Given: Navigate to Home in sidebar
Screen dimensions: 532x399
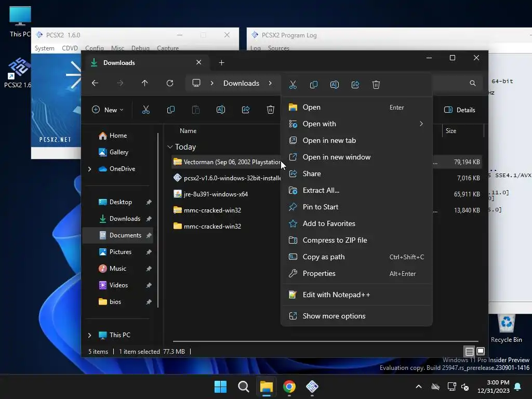Looking at the screenshot, I should pos(118,136).
